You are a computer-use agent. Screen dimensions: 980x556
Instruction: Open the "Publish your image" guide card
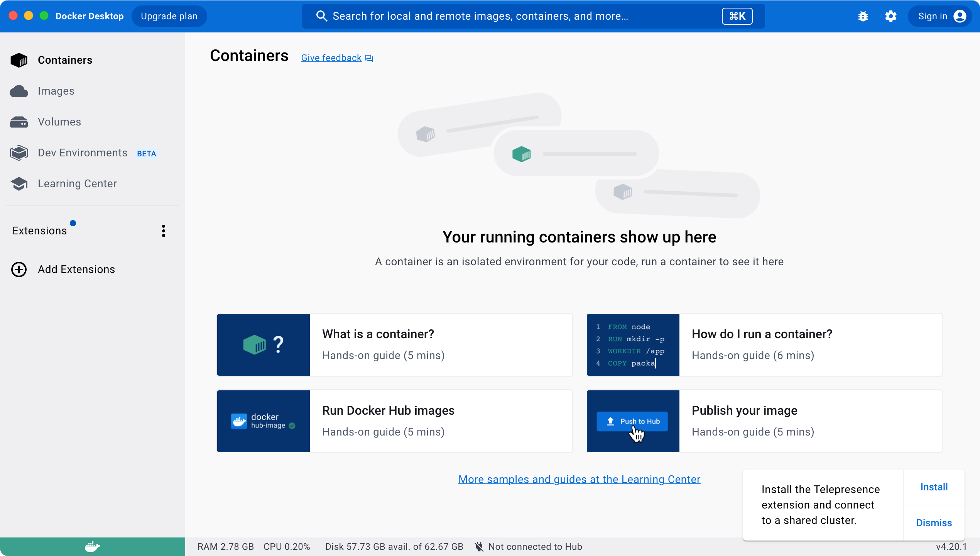tap(764, 421)
